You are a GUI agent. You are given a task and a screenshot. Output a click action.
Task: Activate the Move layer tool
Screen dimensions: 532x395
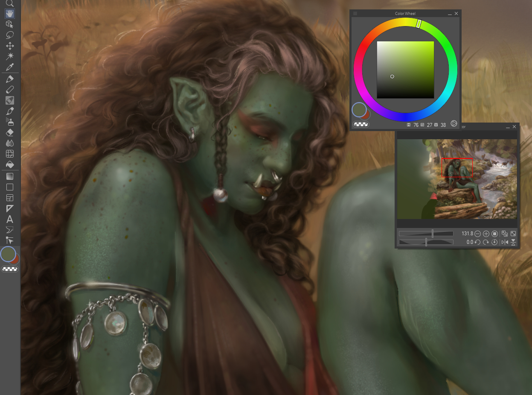click(10, 46)
